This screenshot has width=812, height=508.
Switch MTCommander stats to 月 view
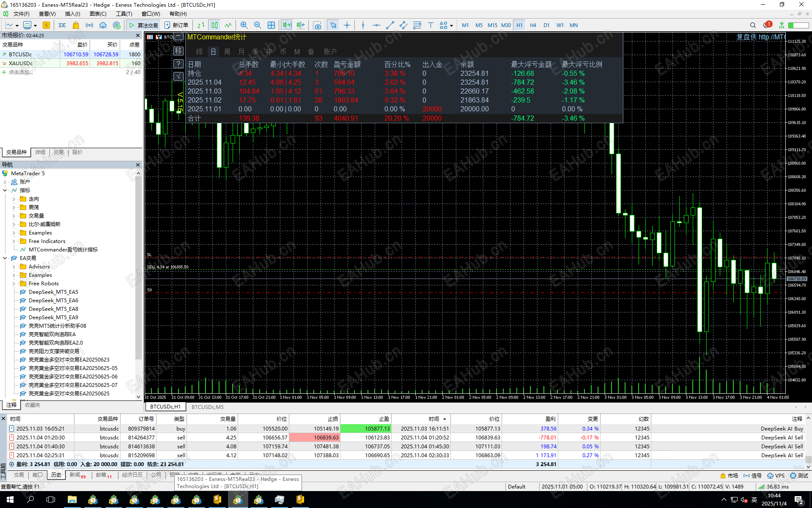tap(241, 52)
